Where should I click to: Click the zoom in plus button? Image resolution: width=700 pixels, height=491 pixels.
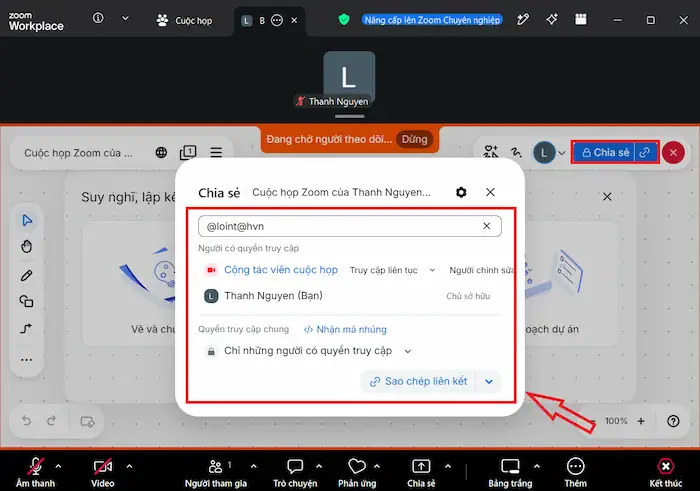641,421
